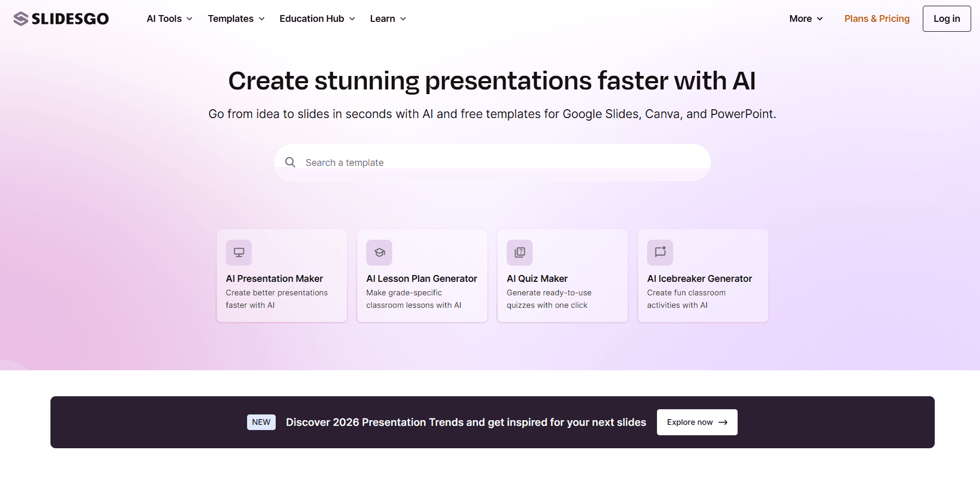Click the AI Icebreaker chat bubble icon
Screen dimensions: 980x494
pyautogui.click(x=660, y=253)
